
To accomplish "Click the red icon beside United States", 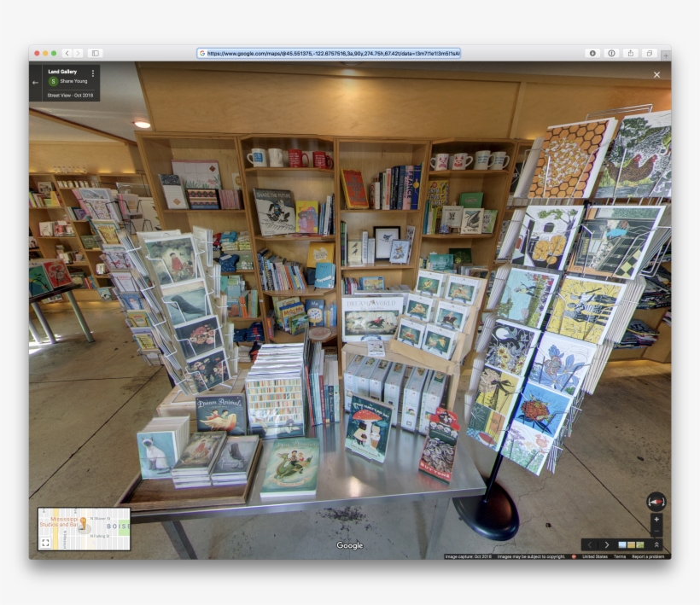I will coord(575,556).
